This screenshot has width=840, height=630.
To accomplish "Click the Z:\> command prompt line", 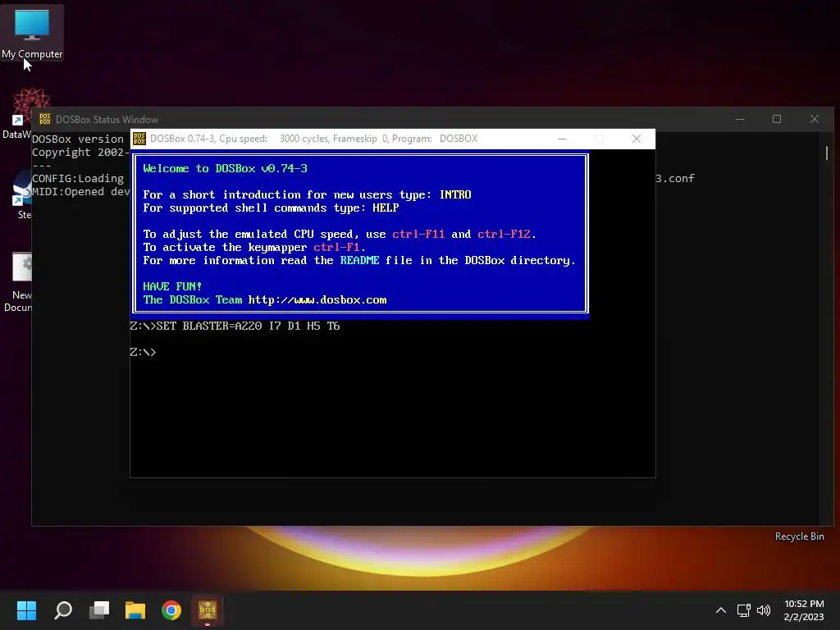I will click(x=143, y=352).
